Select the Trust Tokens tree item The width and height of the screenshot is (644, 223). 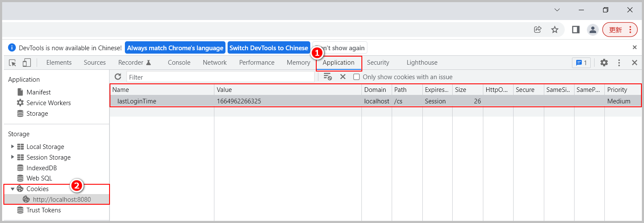(x=43, y=210)
